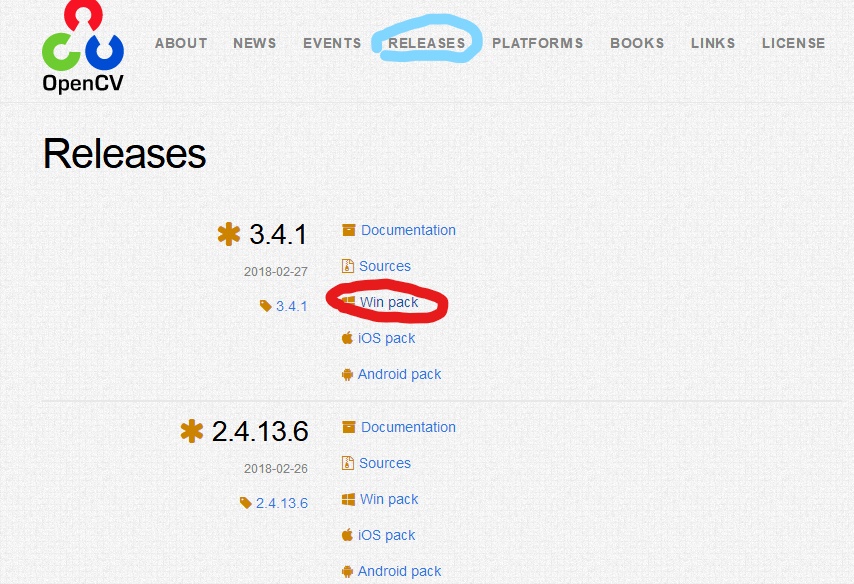Open the ABOUT menu item

pos(181,43)
